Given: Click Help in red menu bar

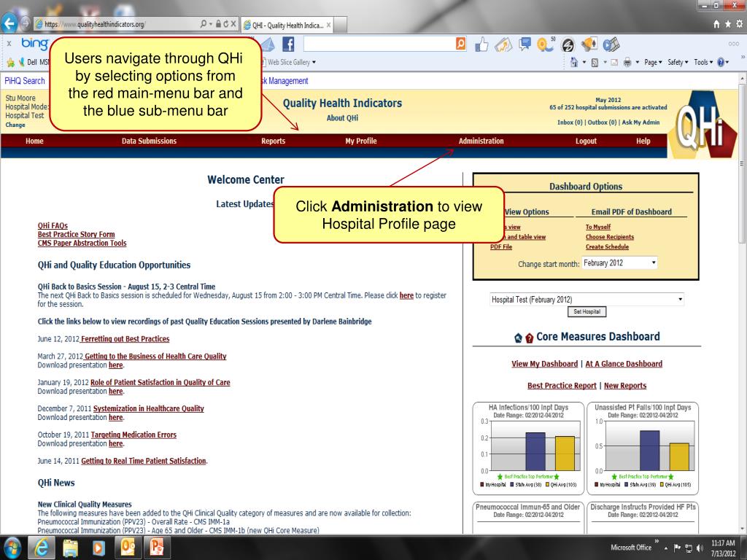Looking at the screenshot, I should (643, 141).
